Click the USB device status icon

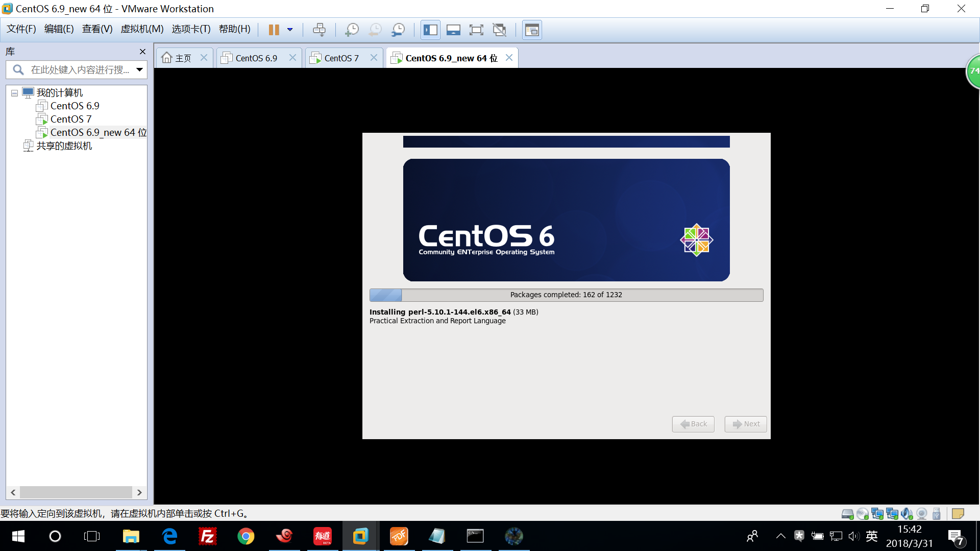click(x=937, y=514)
